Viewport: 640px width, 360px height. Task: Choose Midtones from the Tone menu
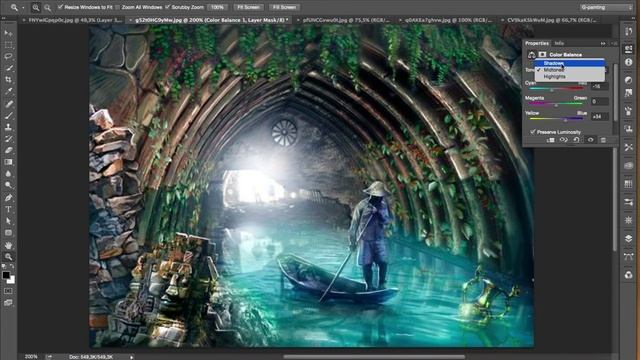[569, 70]
